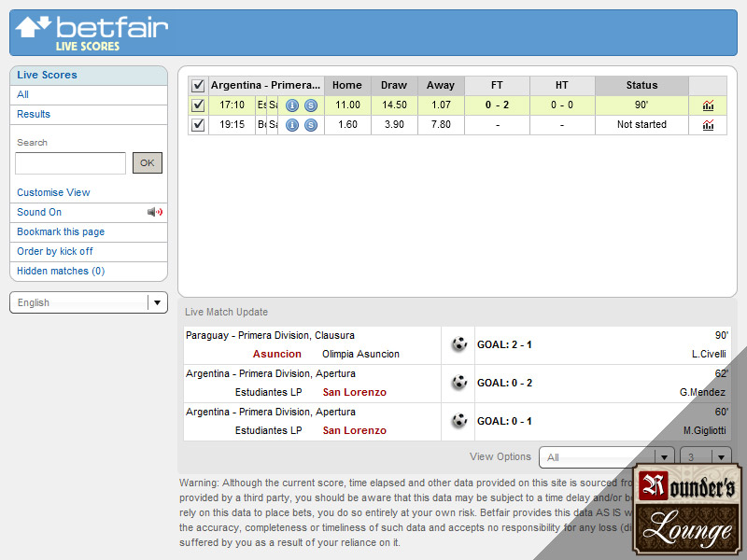Open the View Options 'All' dropdown

tap(606, 457)
